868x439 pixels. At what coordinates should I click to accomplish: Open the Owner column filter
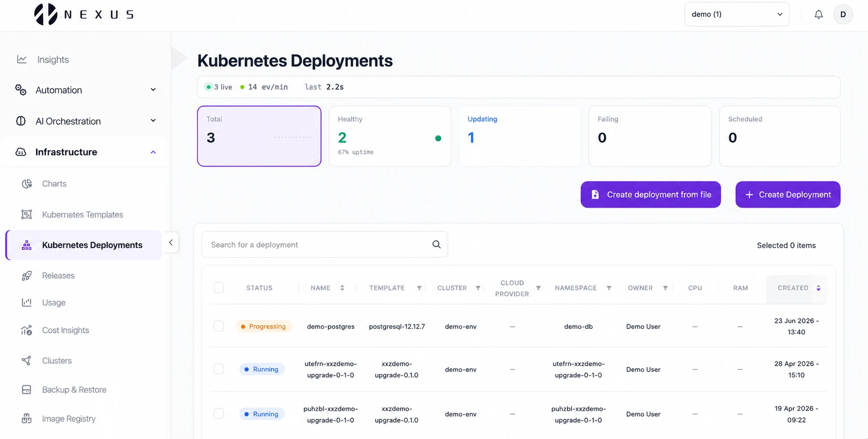(x=665, y=288)
